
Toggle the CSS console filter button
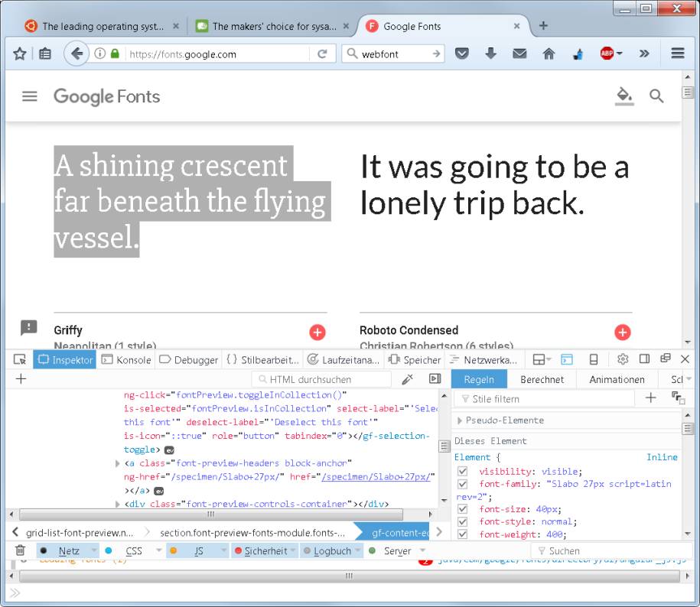pos(133,550)
